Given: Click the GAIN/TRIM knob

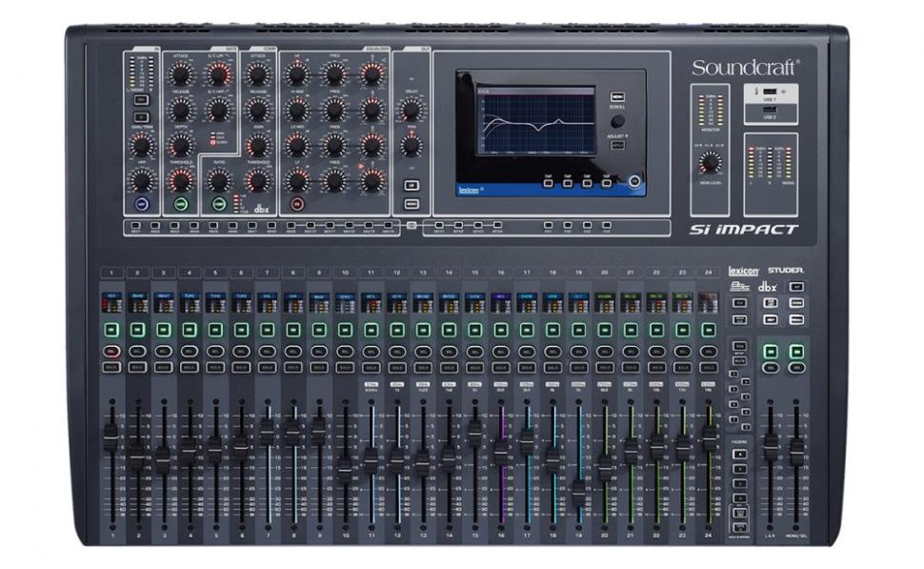Looking at the screenshot, I should (141, 145).
